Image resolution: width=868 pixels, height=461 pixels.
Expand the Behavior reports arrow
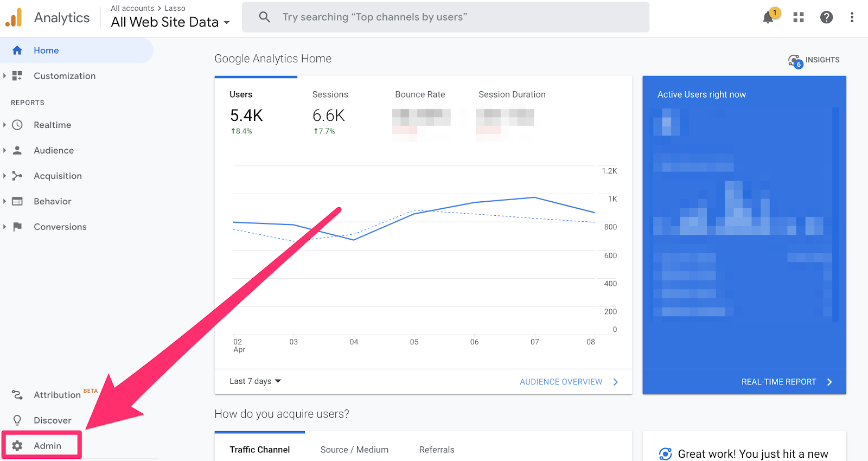(4, 201)
